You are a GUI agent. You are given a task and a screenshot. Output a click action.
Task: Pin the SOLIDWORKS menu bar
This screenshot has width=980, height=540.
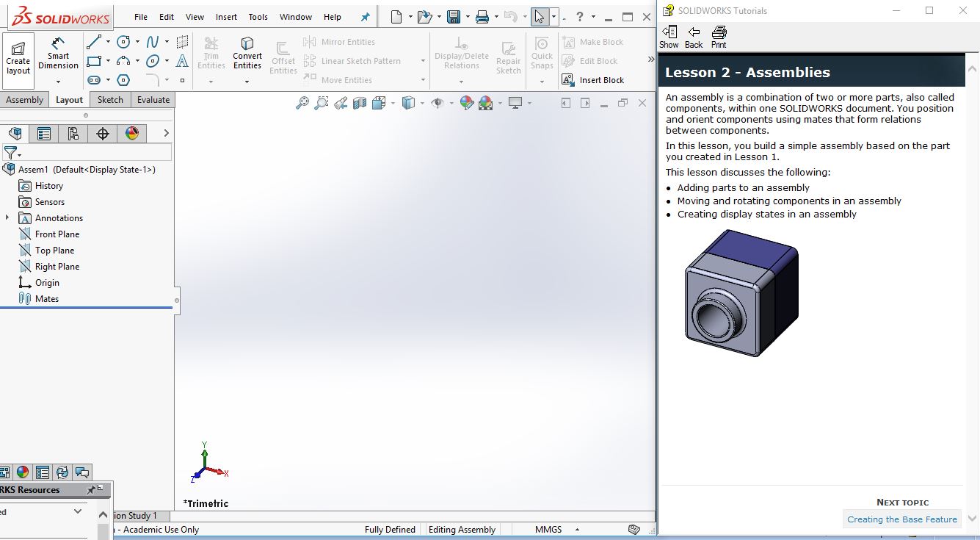click(366, 17)
